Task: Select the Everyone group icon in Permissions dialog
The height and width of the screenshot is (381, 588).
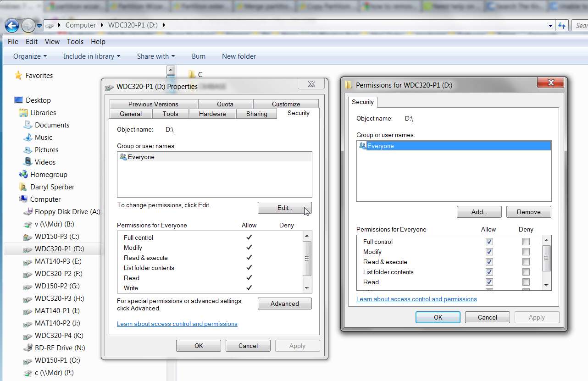Action: [362, 146]
